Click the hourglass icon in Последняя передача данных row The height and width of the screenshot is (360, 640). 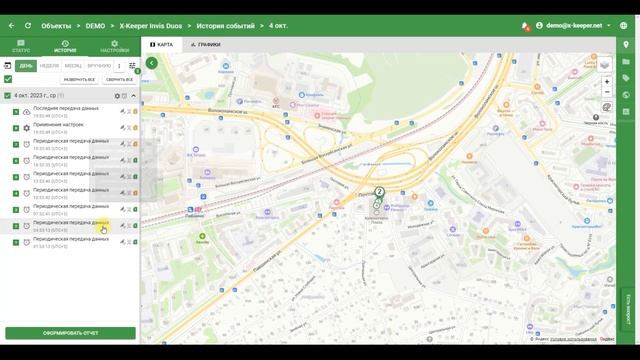(x=129, y=111)
